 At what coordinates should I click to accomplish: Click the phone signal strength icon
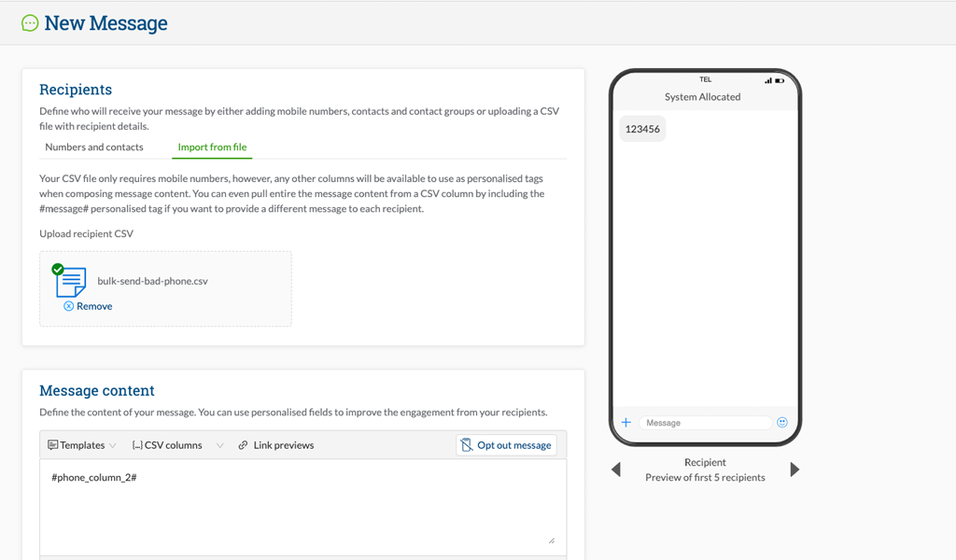click(768, 80)
